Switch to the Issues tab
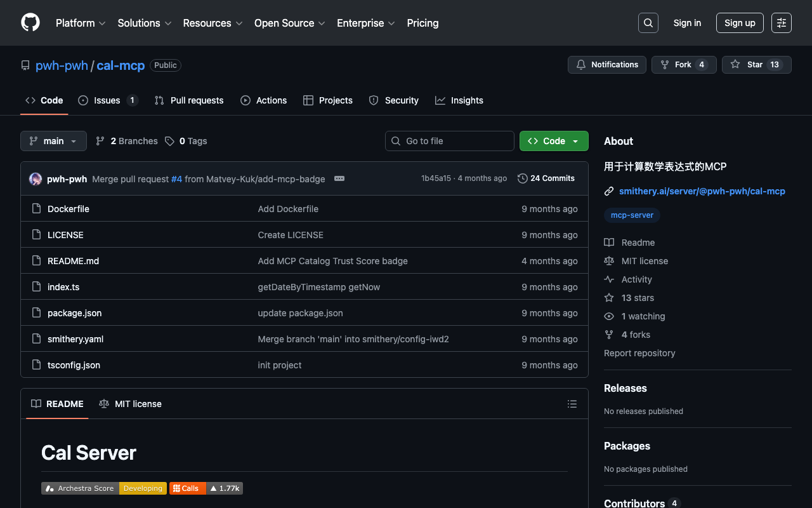This screenshot has height=508, width=812. [107, 100]
